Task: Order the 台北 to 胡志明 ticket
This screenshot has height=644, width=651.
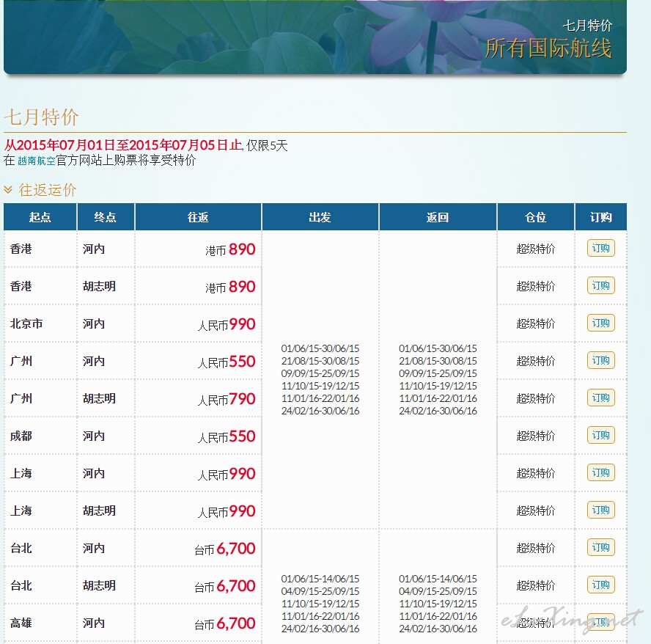Action: (600, 585)
